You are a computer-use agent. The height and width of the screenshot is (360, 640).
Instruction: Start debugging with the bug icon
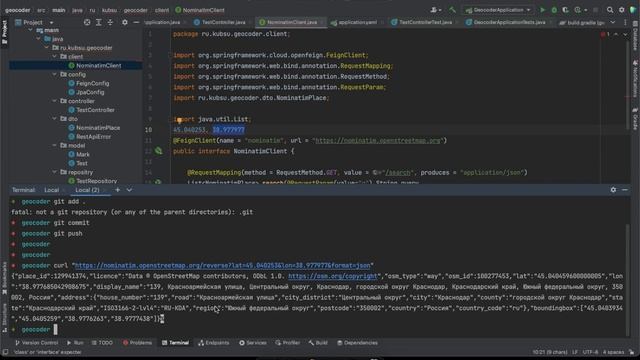554,10
